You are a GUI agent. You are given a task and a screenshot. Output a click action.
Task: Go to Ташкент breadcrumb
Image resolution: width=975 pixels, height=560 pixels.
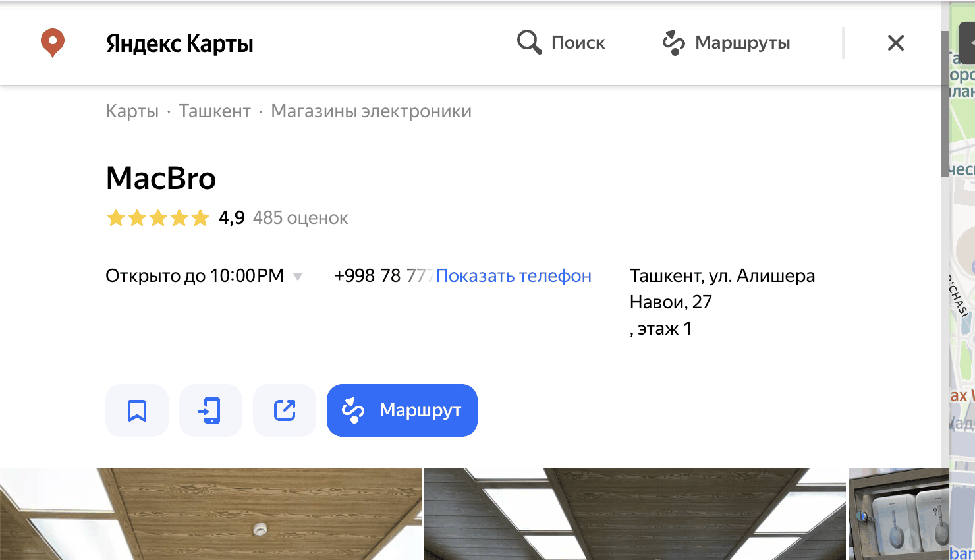pos(215,111)
